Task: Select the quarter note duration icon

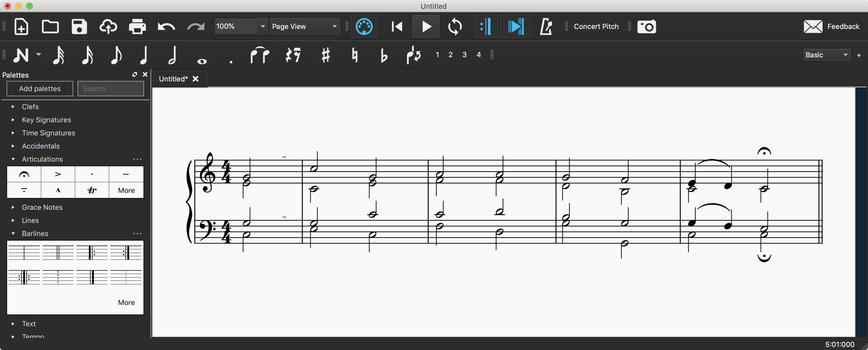Action: tap(144, 55)
